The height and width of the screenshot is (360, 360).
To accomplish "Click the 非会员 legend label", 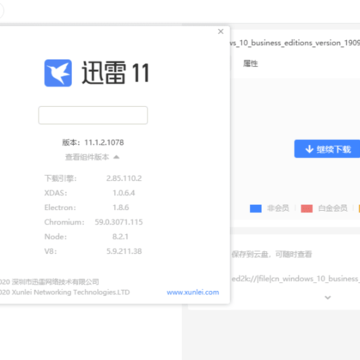I will coord(278,209).
